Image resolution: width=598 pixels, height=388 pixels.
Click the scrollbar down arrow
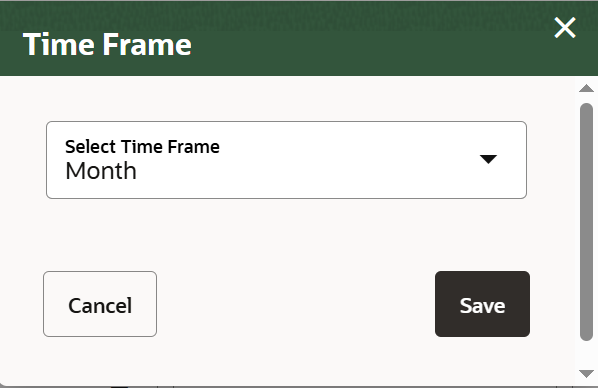point(586,374)
